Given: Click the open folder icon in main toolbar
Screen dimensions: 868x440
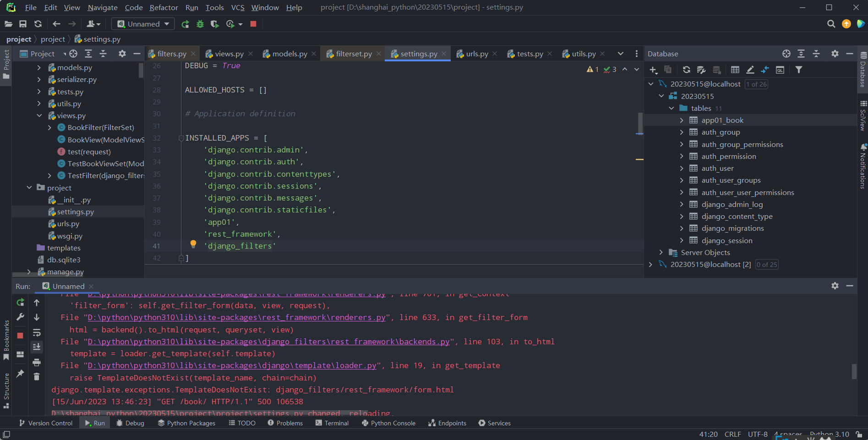Looking at the screenshot, I should point(8,24).
